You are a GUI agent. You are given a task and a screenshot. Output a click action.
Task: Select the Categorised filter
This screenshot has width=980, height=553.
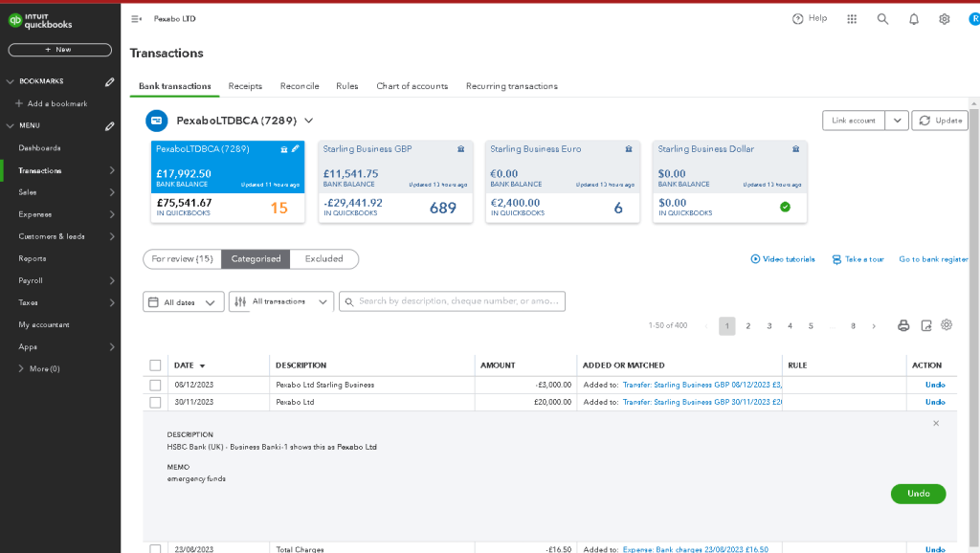256,259
